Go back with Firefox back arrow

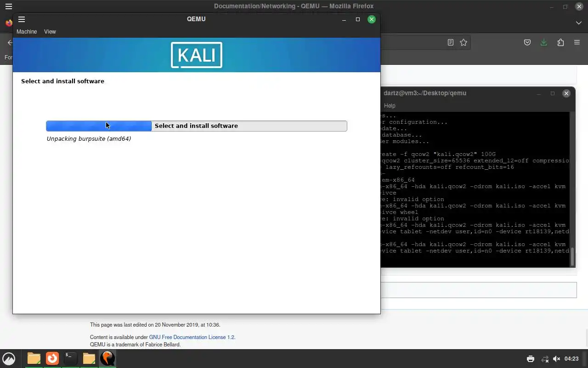point(10,42)
